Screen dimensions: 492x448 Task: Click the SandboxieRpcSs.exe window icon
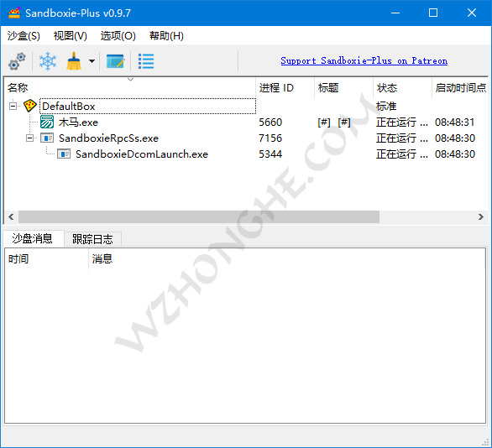tap(47, 138)
